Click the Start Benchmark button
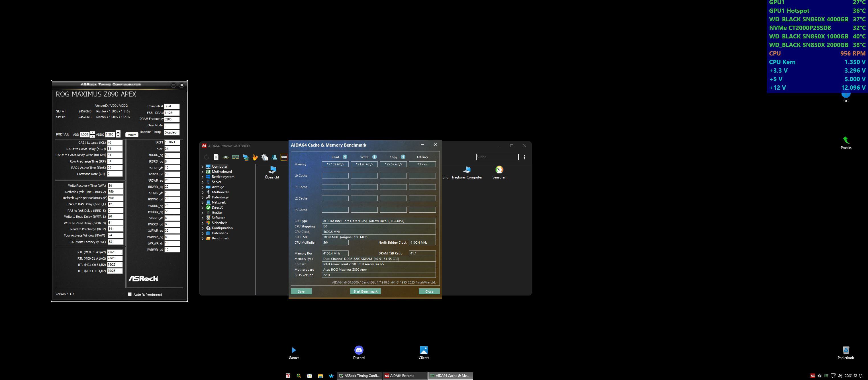868x380 pixels. click(365, 291)
